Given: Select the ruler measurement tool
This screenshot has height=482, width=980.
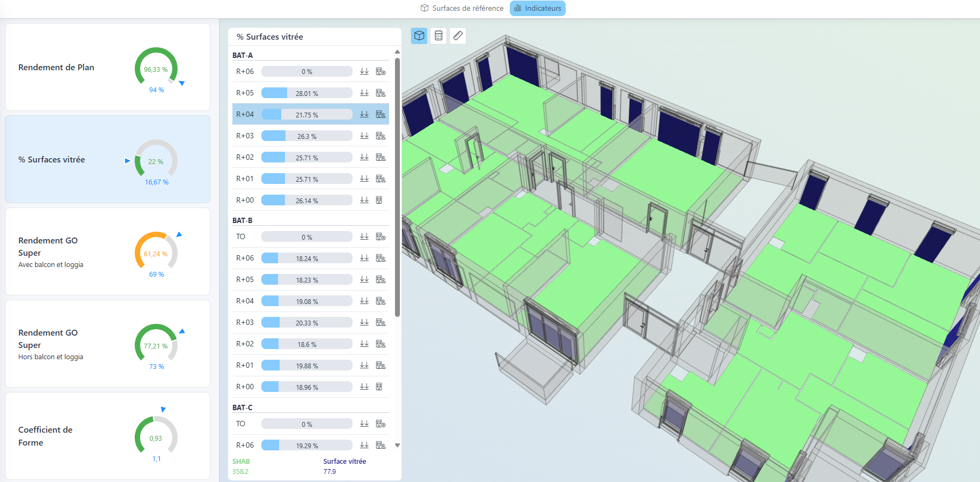Looking at the screenshot, I should pyautogui.click(x=458, y=36).
